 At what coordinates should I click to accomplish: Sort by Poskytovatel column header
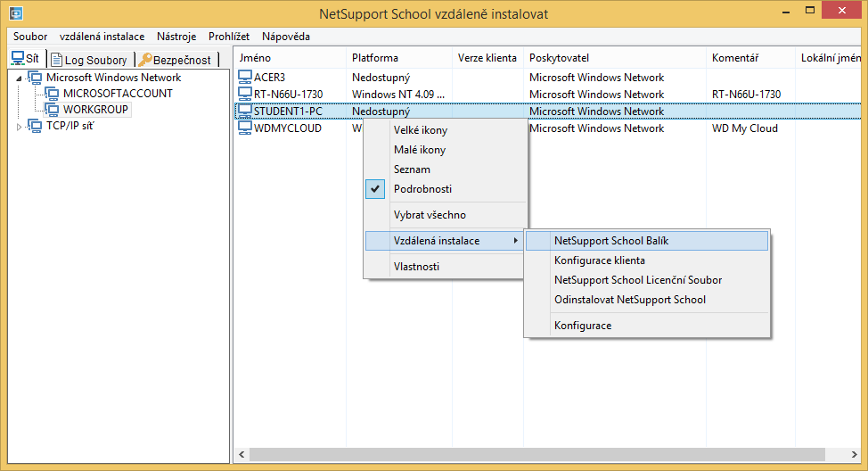(x=615, y=58)
